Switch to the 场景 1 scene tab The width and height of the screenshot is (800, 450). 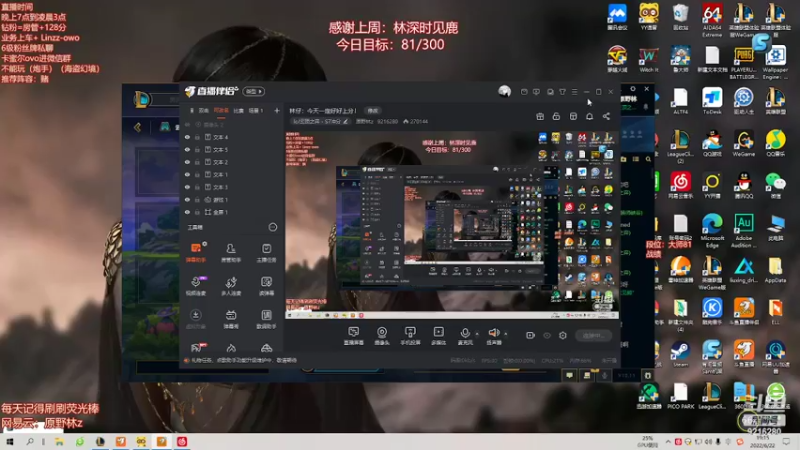[256, 110]
